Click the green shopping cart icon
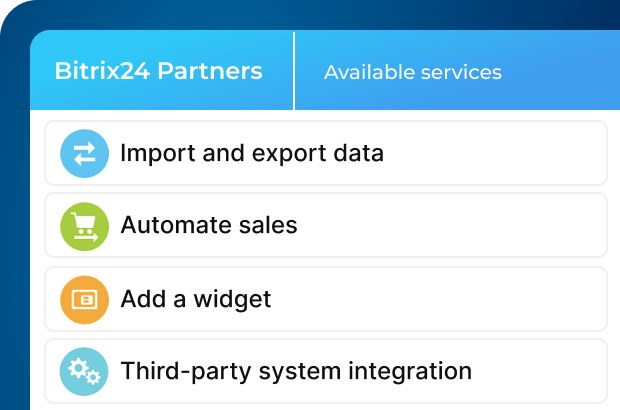620x410 pixels. tap(84, 225)
